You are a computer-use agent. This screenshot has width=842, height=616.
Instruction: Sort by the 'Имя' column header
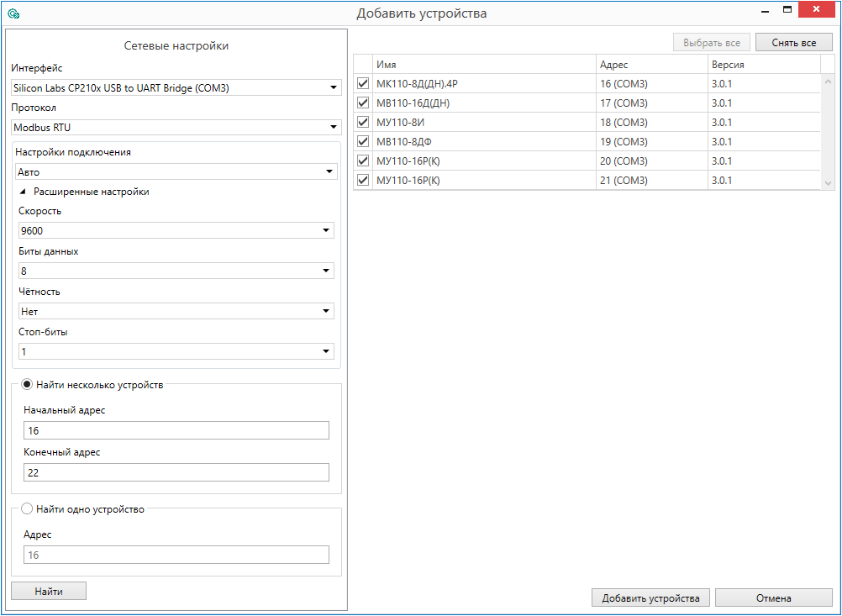pyautogui.click(x=482, y=65)
